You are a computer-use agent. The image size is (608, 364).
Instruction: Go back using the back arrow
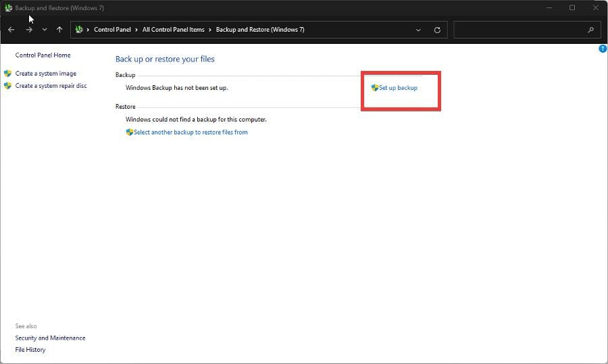[11, 30]
